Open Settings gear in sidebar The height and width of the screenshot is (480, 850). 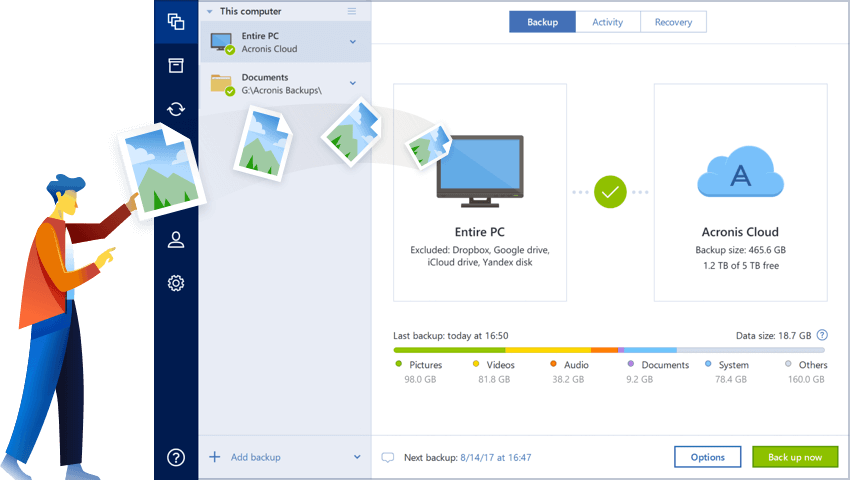[176, 283]
